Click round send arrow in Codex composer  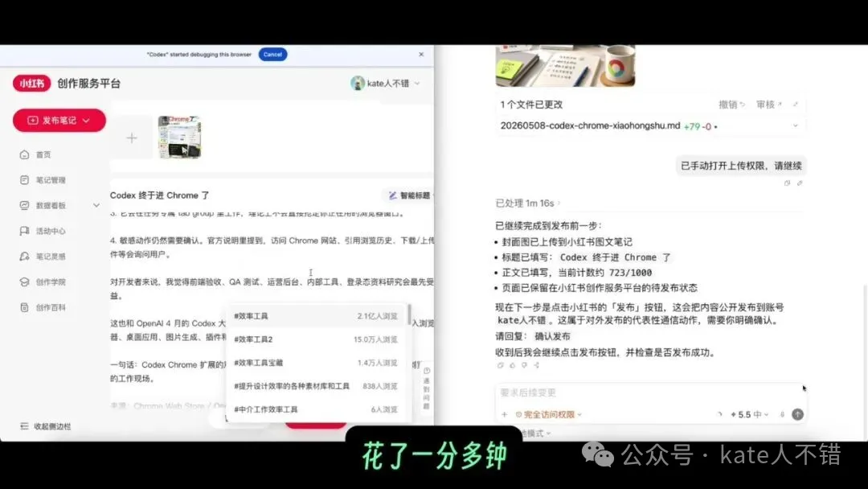[x=797, y=414]
